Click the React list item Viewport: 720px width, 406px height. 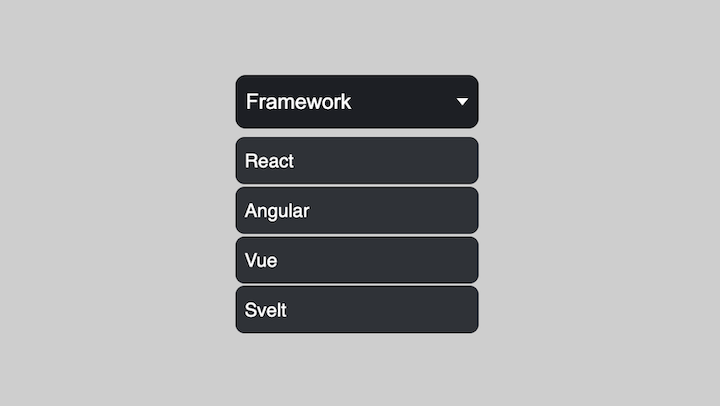356,161
